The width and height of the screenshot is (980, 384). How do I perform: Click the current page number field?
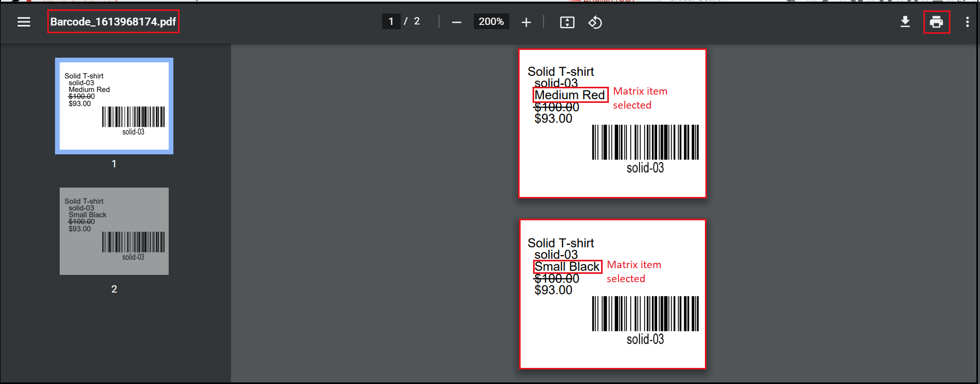391,21
